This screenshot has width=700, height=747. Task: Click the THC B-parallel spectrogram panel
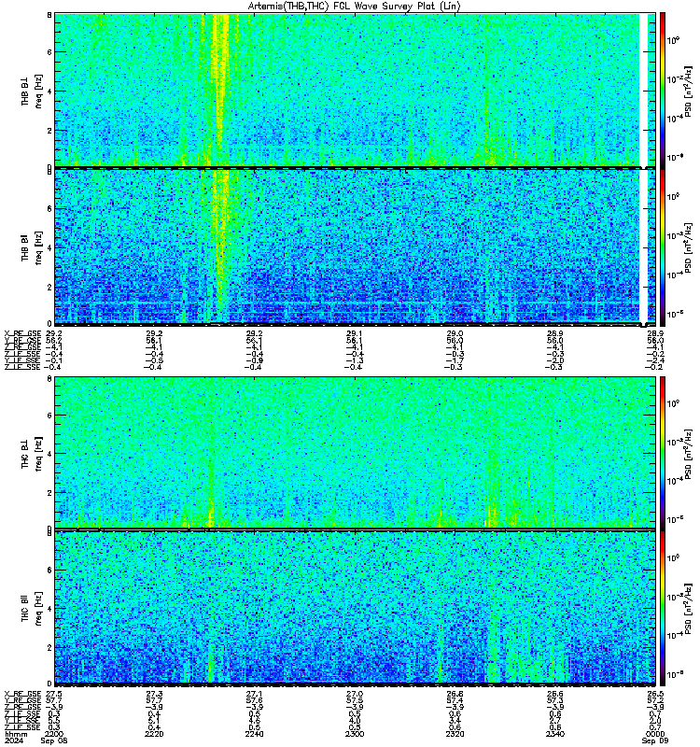click(355, 608)
